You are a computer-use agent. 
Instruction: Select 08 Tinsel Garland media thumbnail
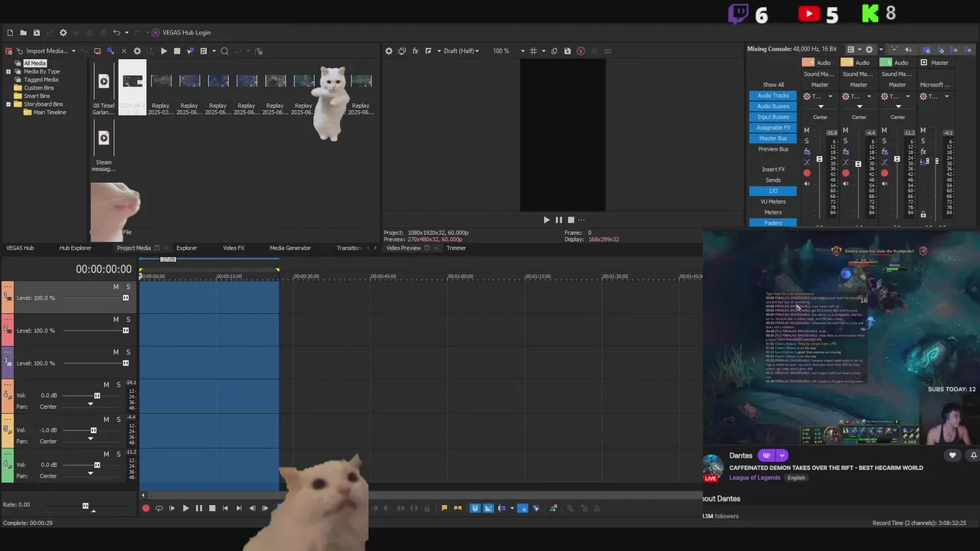(103, 89)
